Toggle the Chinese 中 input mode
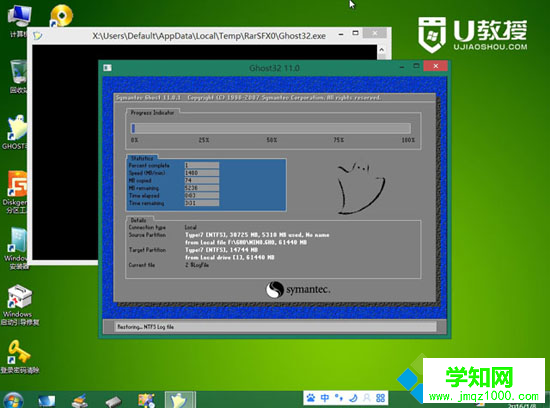 (324, 398)
